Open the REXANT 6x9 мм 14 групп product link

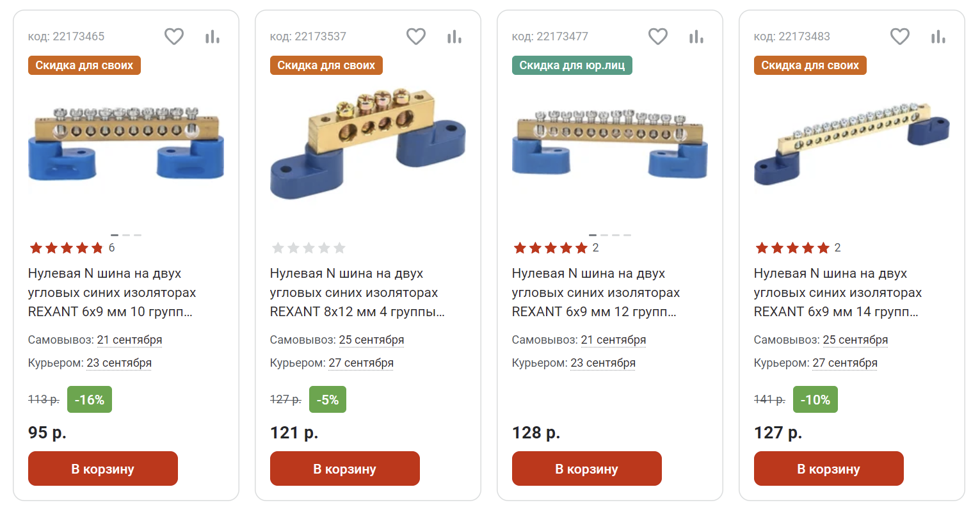pos(837,292)
